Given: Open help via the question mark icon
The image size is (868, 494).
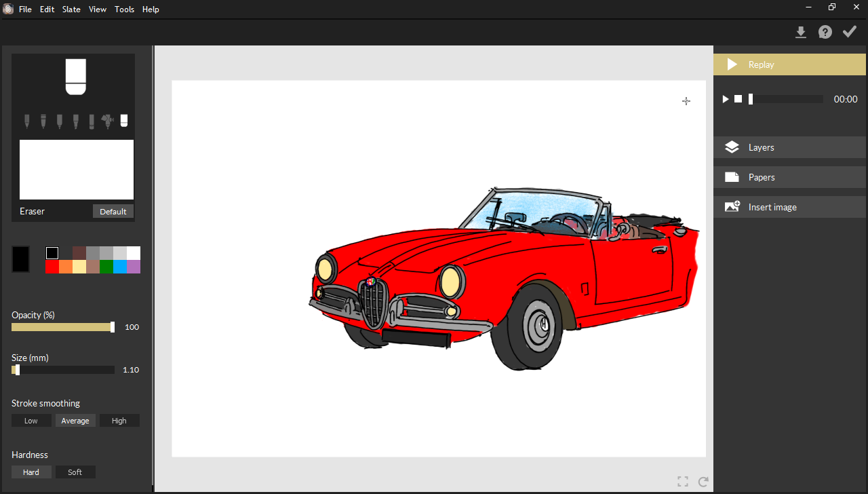Looking at the screenshot, I should pyautogui.click(x=825, y=32).
